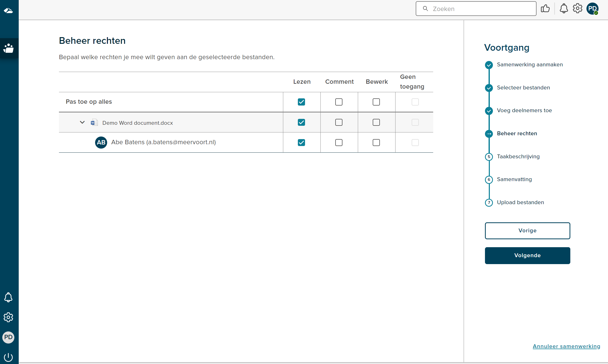Click Vorige to return to previous step
This screenshot has height=364, width=608.
(x=528, y=230)
